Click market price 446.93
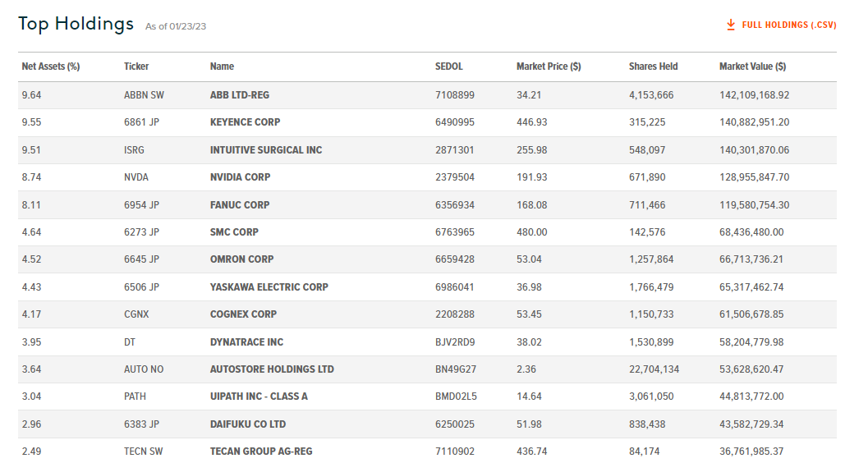The height and width of the screenshot is (463, 868). [x=532, y=122]
